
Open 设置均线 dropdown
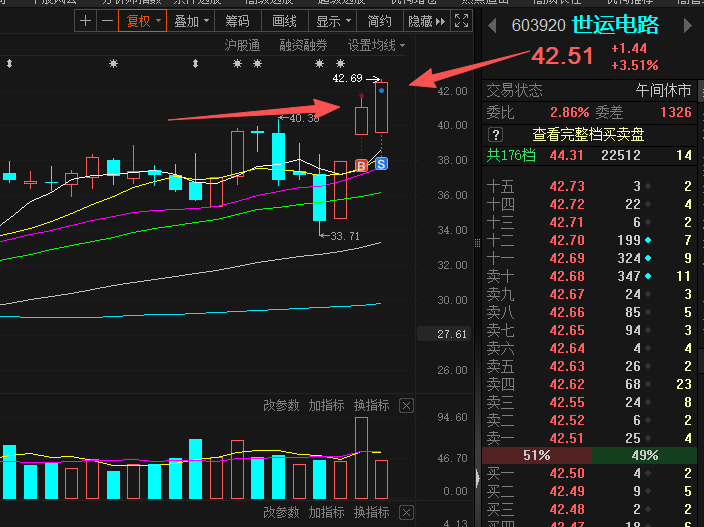[x=376, y=45]
